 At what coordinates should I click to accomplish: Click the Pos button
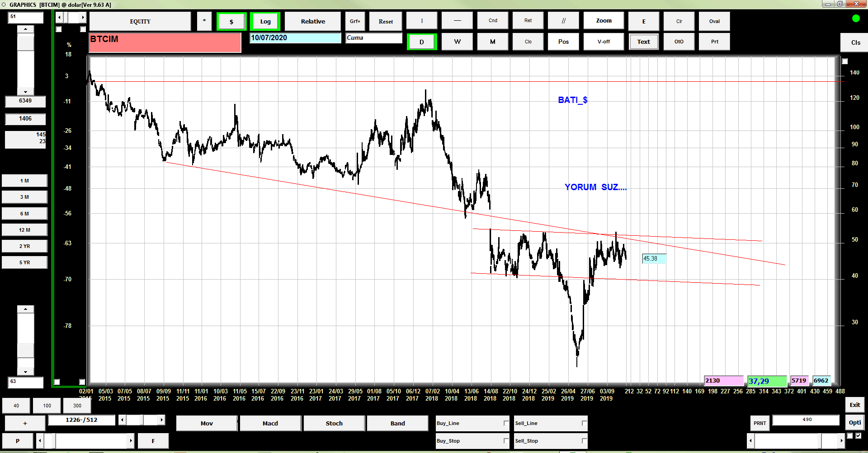pyautogui.click(x=563, y=42)
